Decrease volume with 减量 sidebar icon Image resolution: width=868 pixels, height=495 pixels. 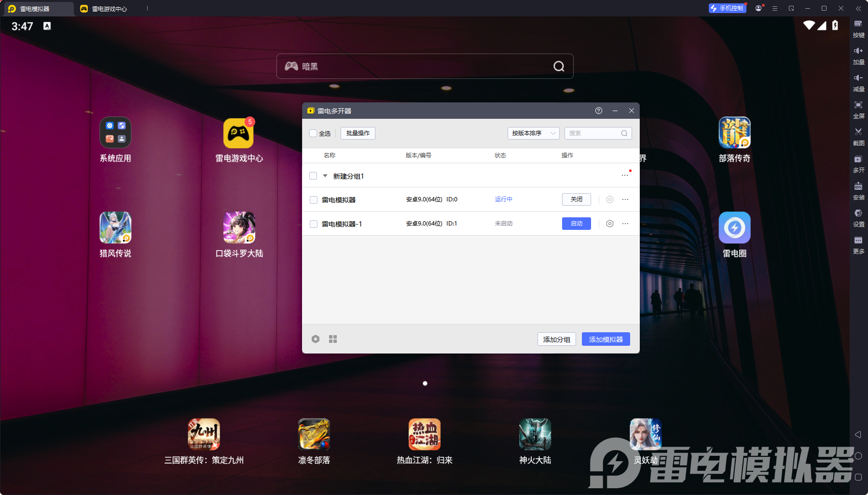click(858, 83)
